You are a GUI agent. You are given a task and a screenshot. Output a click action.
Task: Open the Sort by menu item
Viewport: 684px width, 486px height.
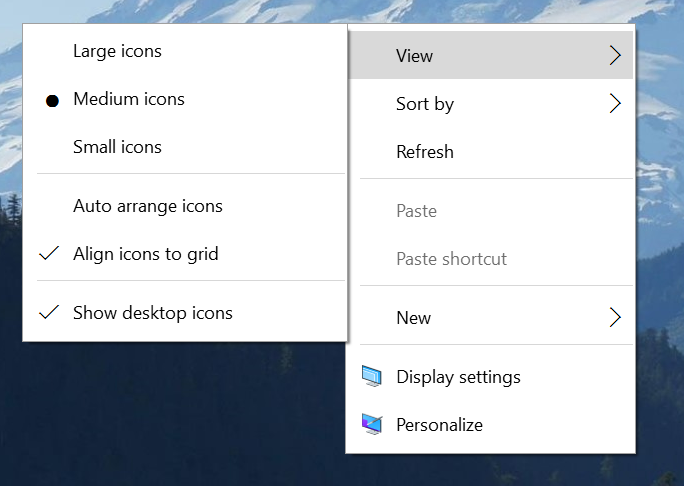point(425,104)
